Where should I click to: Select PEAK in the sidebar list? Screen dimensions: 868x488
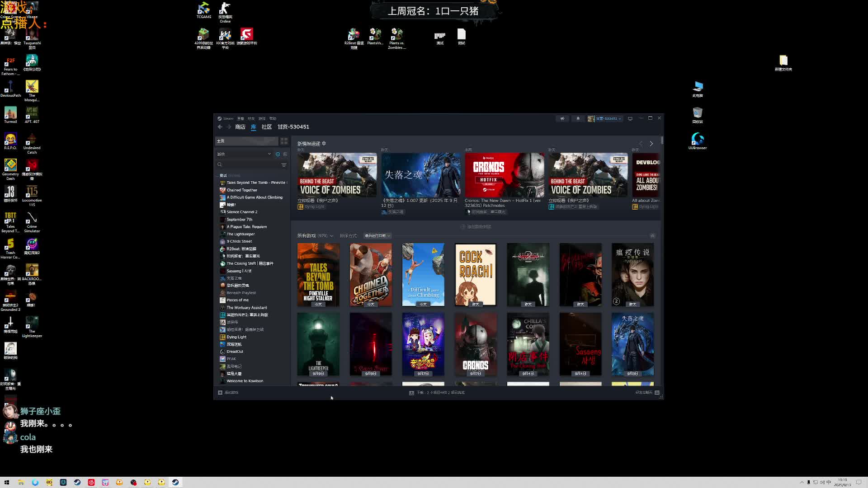pyautogui.click(x=231, y=359)
